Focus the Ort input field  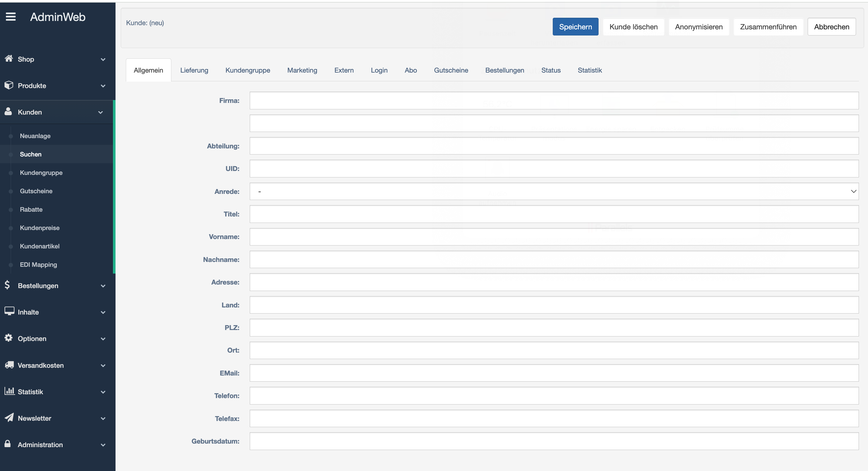(554, 350)
